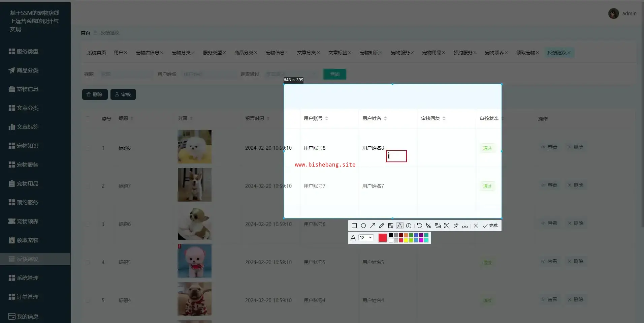Cancel the screenshot with X icon
644x323 pixels.
[476, 226]
